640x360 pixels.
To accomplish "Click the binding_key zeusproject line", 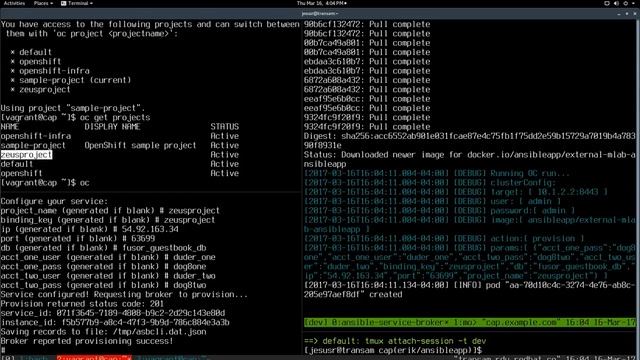I will (x=108, y=220).
